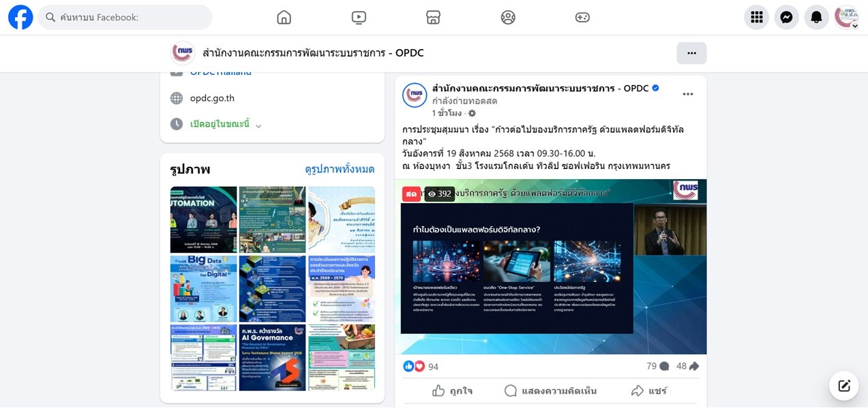
Task: Share the OPDC live post
Action: coord(648,390)
